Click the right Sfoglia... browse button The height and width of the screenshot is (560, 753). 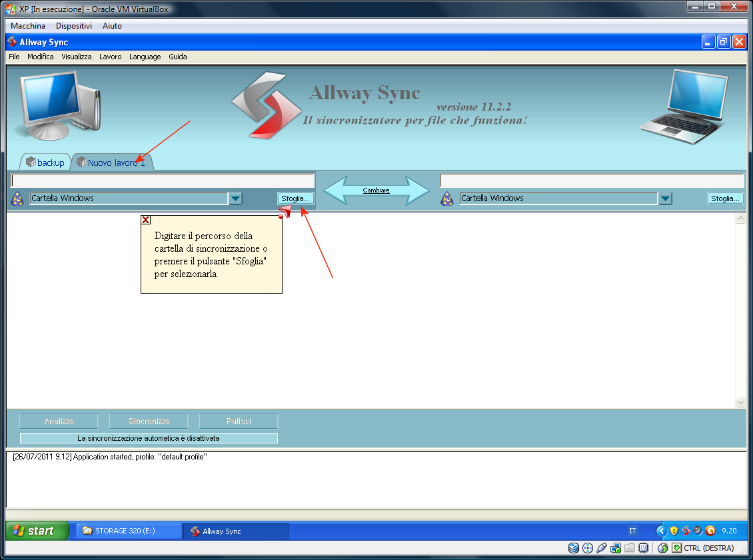pyautogui.click(x=725, y=198)
